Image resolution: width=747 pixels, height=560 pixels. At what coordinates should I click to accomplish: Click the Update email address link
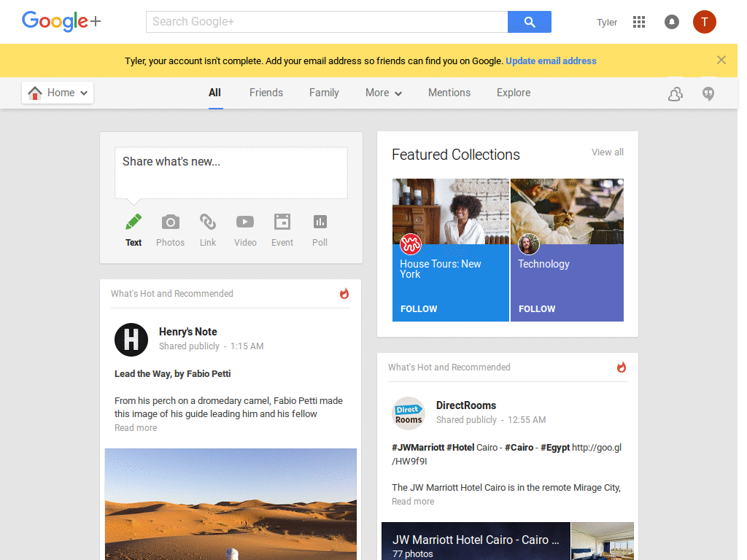[x=551, y=61]
